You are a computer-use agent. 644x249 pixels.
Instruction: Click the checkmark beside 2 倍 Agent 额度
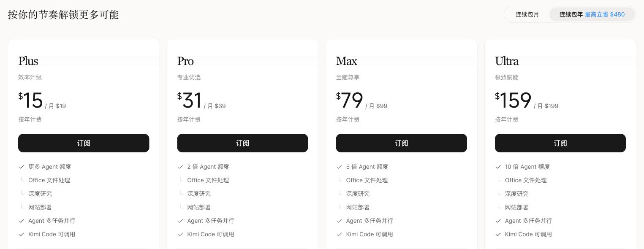[180, 167]
